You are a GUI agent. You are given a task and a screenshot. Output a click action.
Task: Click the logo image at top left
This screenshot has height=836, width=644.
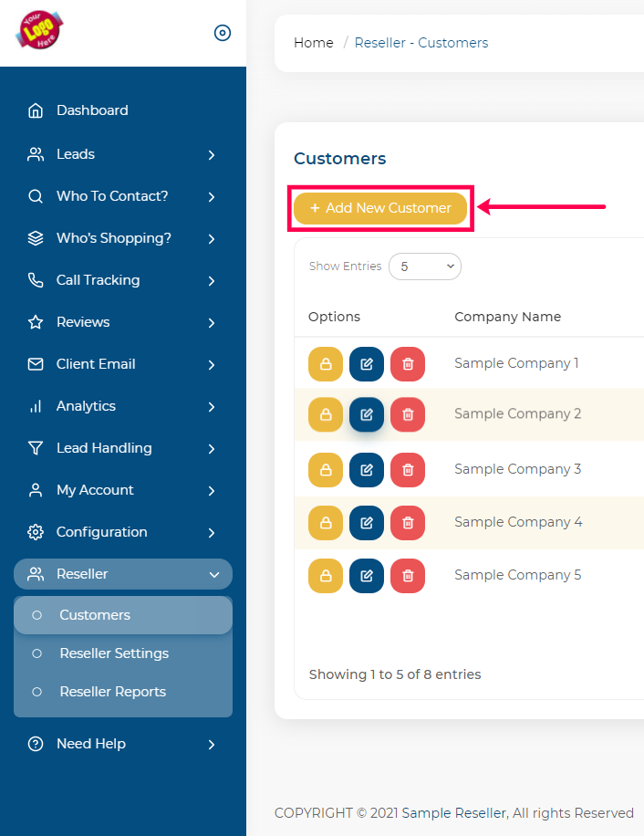click(x=39, y=30)
